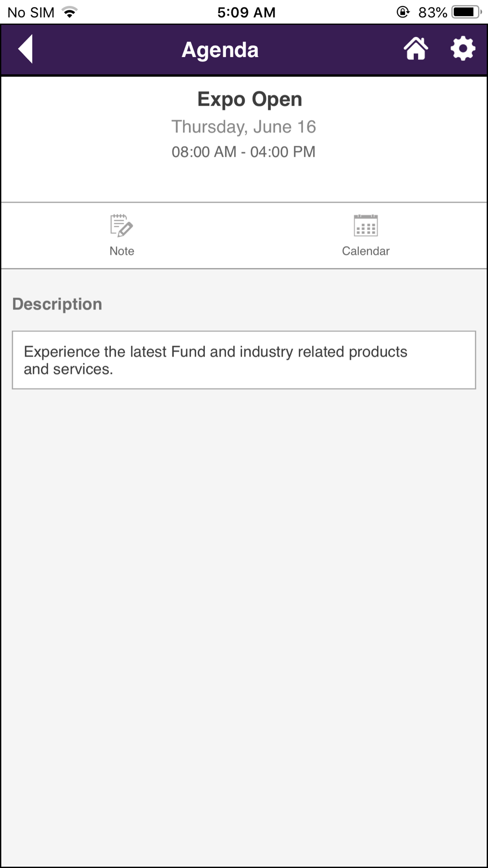This screenshot has width=488, height=868.
Task: Tap the Description section heading
Action: tap(57, 304)
